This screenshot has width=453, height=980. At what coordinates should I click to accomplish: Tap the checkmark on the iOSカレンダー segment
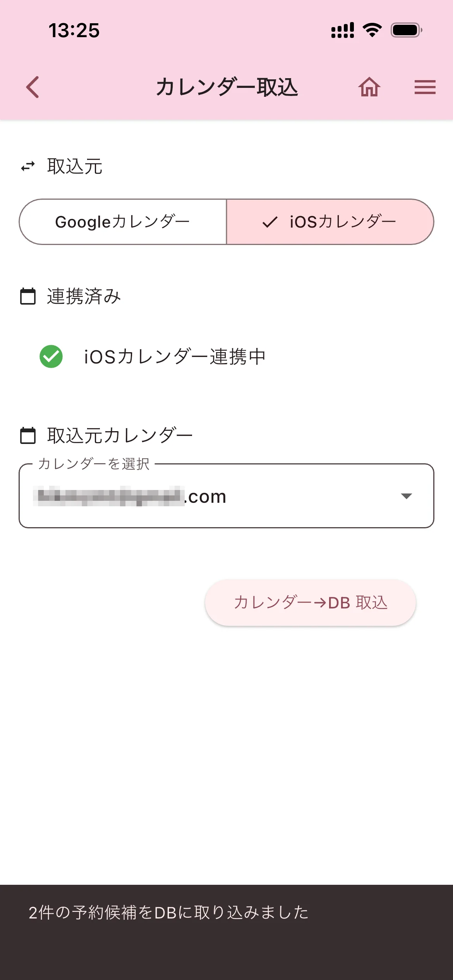point(270,222)
